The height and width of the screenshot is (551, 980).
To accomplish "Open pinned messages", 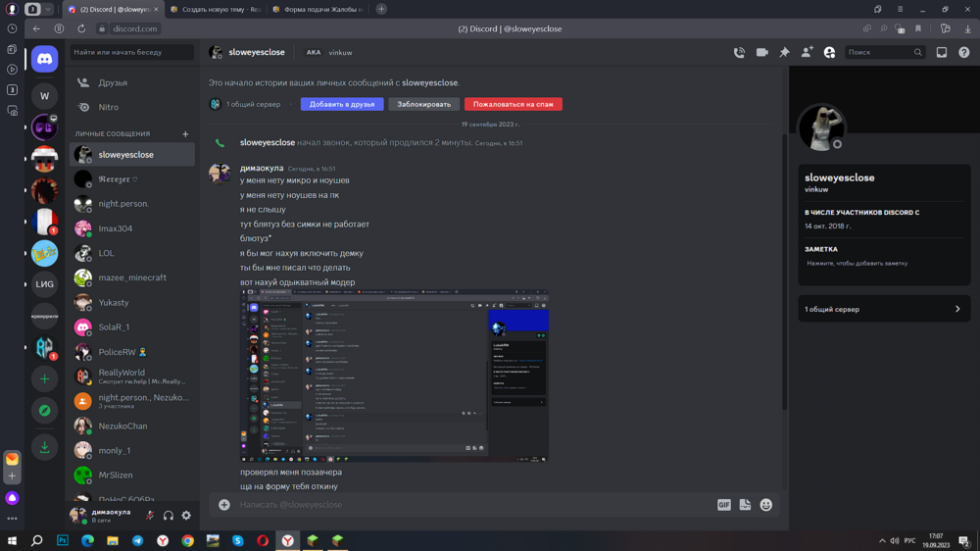I will [784, 53].
